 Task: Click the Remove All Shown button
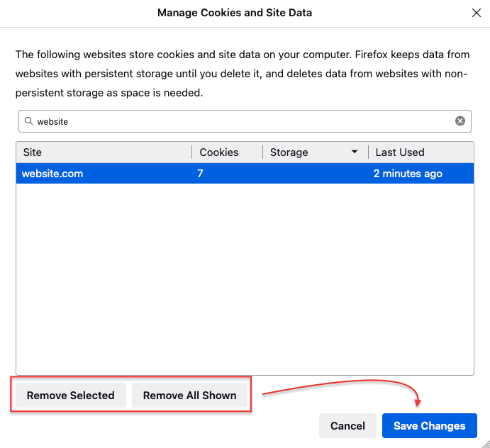[x=189, y=396]
